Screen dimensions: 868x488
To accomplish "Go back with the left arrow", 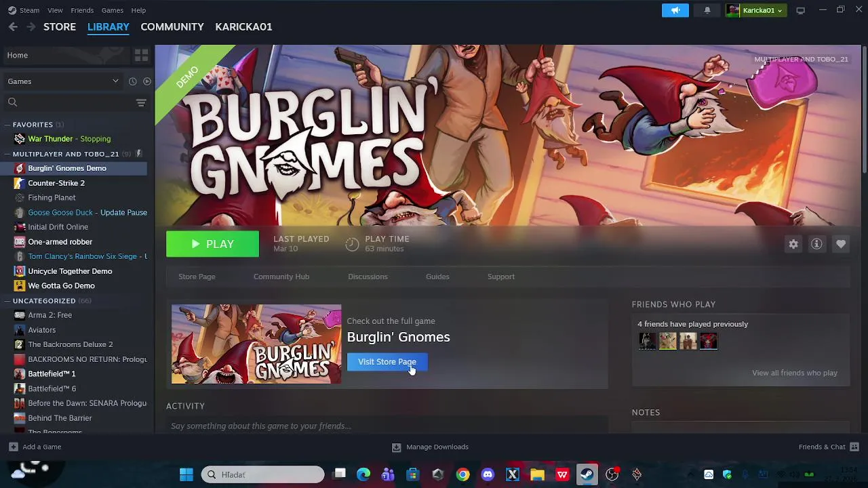I will 13,26.
